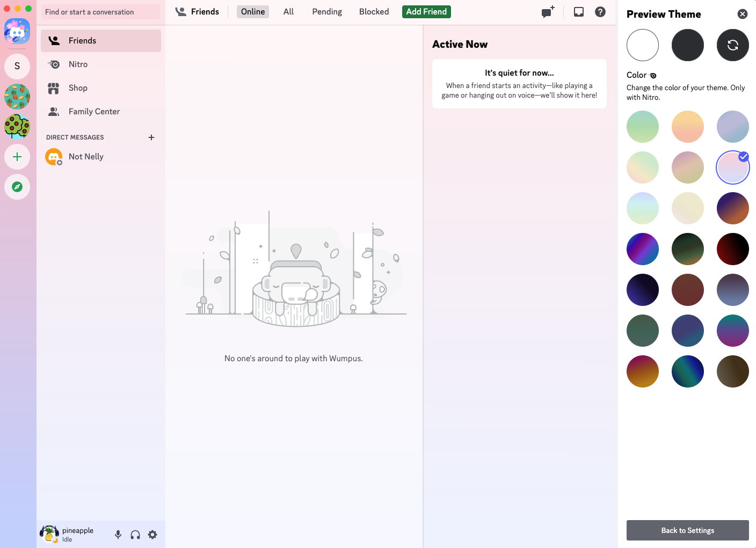Pick the yellow-peach gradient swatch
This screenshot has width=756, height=548.
coord(688,127)
